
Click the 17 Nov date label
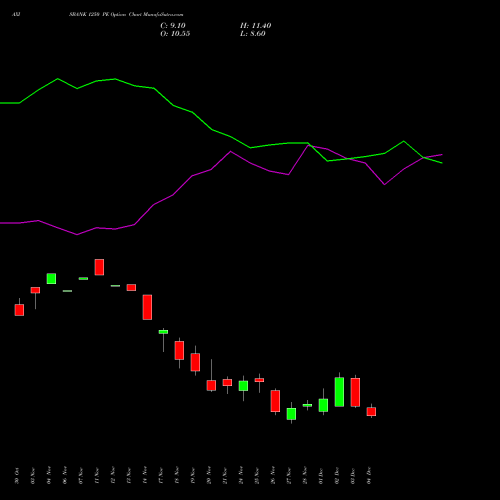point(161,476)
